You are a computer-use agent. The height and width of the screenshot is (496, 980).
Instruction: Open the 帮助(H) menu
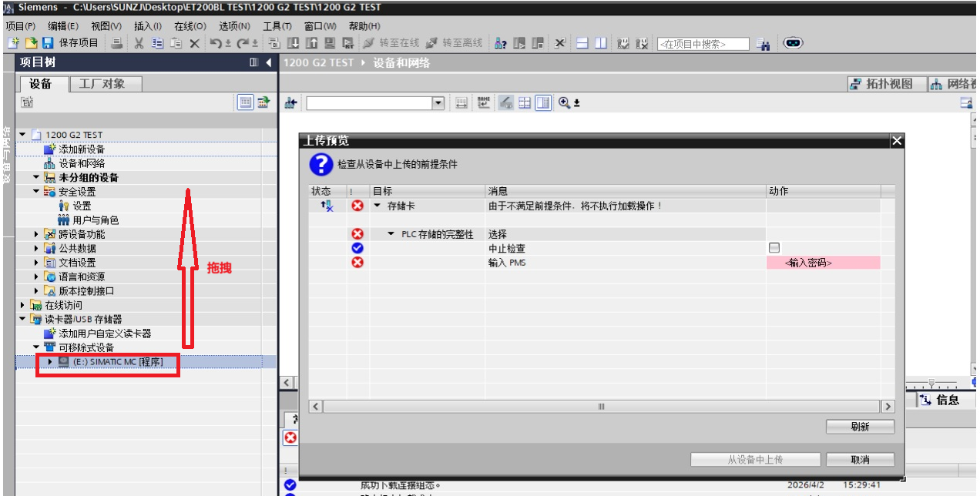click(364, 26)
